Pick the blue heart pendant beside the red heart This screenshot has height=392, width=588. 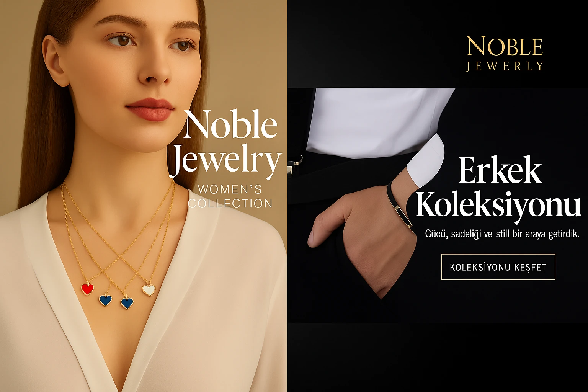coord(105,300)
